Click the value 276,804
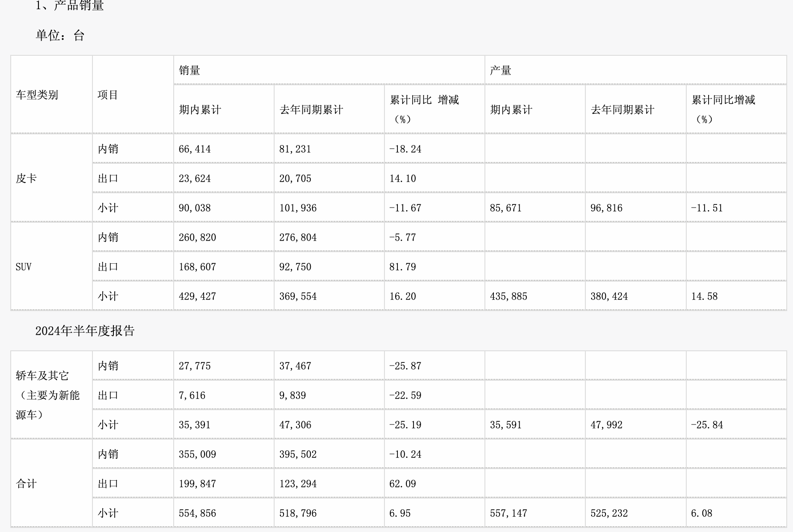Screen dimensions: 793x532 click(298, 237)
